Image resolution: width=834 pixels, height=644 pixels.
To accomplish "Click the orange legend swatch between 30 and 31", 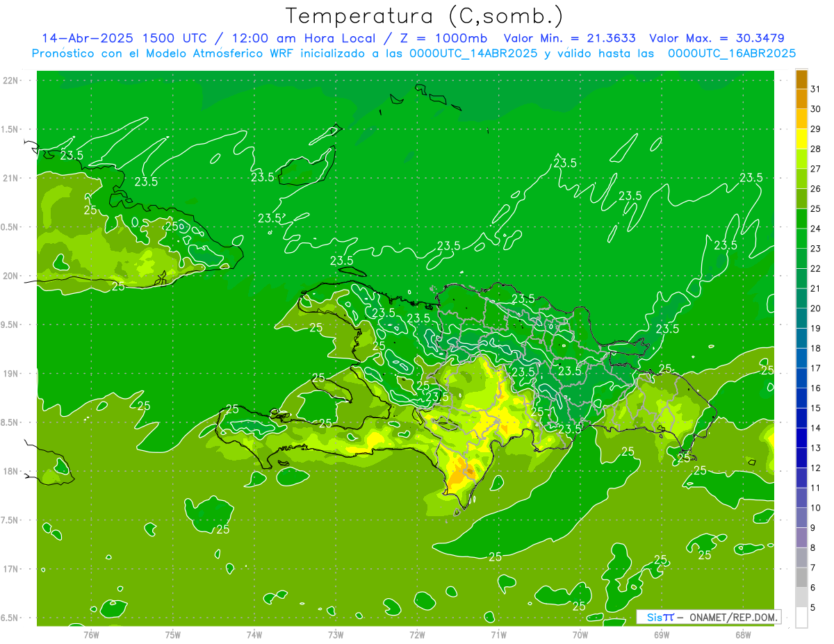I will (x=801, y=99).
